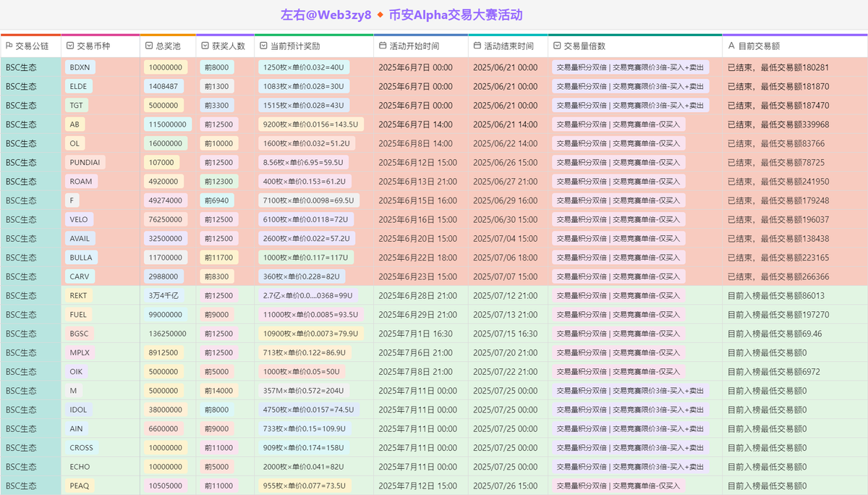Viewport: 868px width, 495px height.
Task: Click the BULLA token tag
Action: [81, 258]
